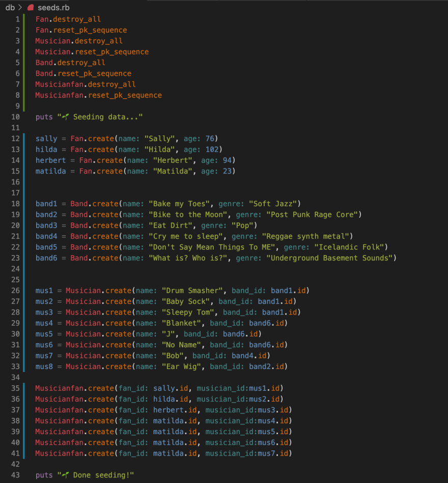Click Band.reset_pk_sequence on line 6
Screen dimensions: 448x483
click(x=83, y=73)
